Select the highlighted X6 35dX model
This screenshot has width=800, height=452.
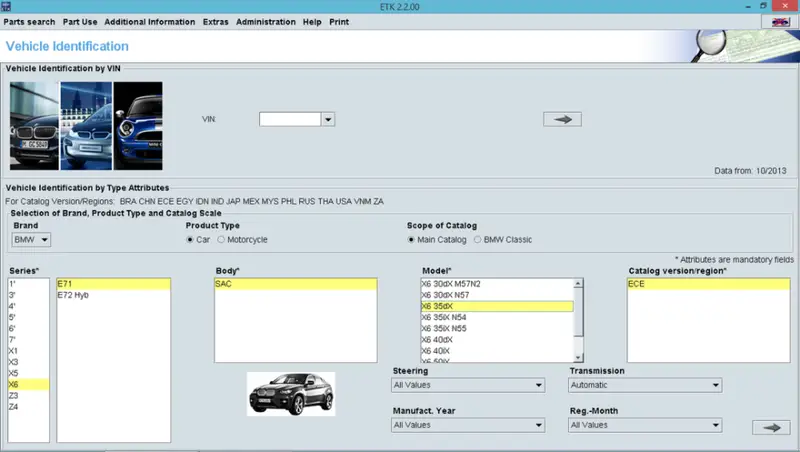pos(497,307)
